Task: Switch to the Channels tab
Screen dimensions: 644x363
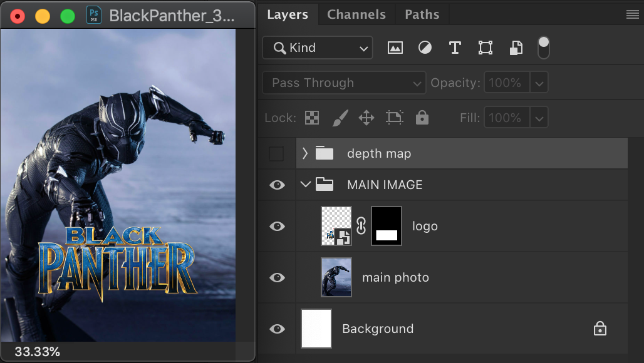Action: point(356,14)
